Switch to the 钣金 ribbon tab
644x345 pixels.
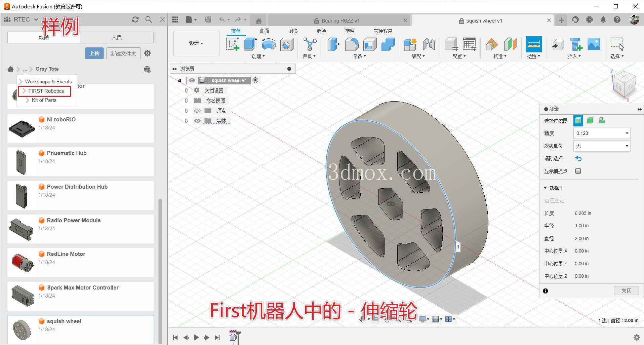321,31
